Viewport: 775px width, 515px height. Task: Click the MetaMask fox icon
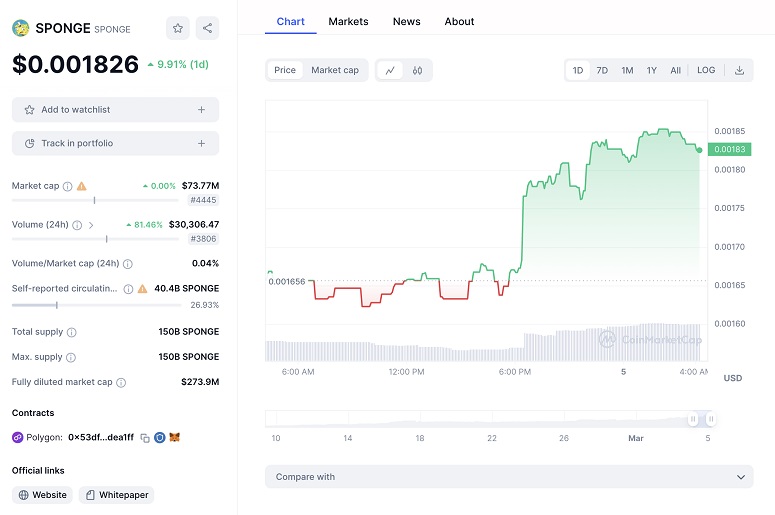pos(174,438)
